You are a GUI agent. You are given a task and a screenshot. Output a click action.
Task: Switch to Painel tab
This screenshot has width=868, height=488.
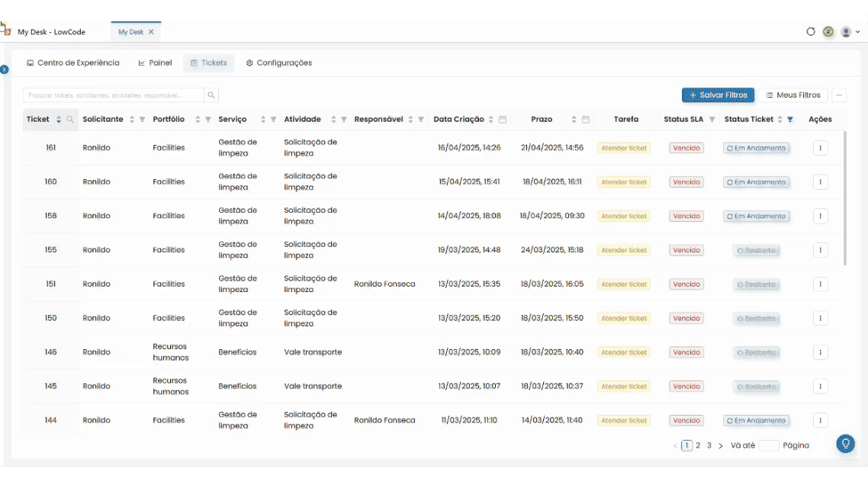155,63
